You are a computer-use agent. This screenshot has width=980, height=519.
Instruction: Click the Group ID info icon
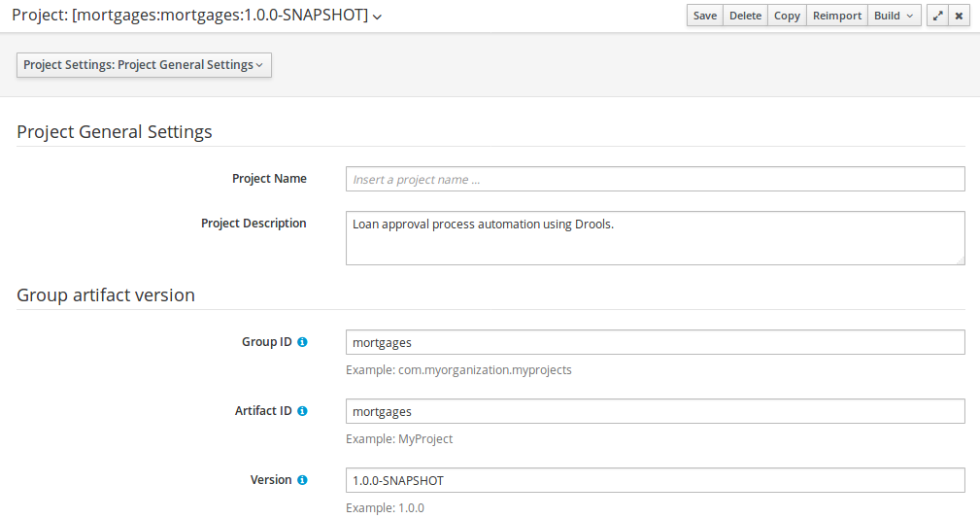302,342
